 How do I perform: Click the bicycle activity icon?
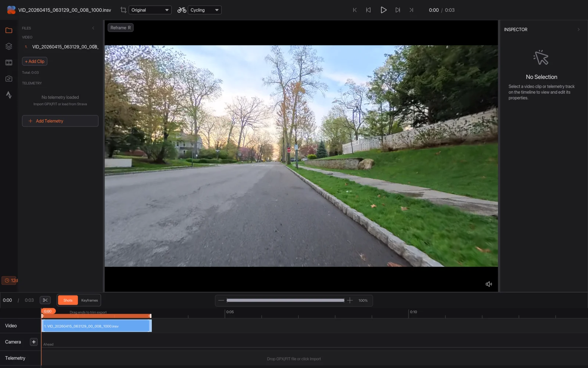182,10
